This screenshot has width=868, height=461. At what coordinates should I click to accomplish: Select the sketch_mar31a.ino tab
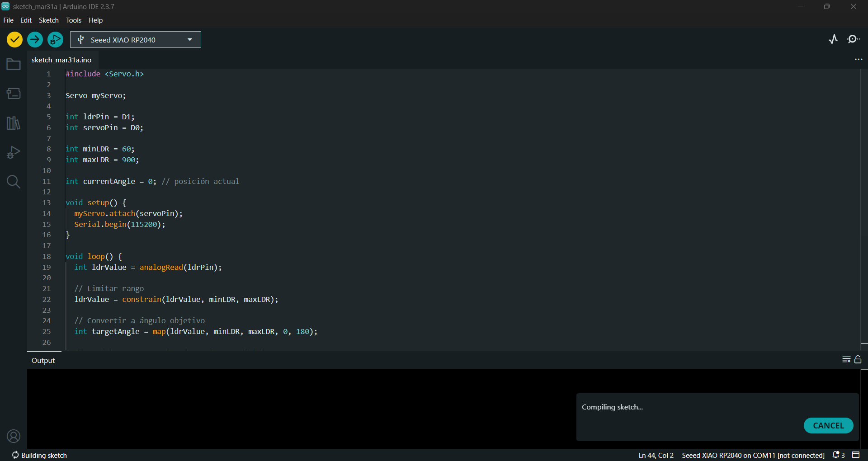pyautogui.click(x=61, y=60)
